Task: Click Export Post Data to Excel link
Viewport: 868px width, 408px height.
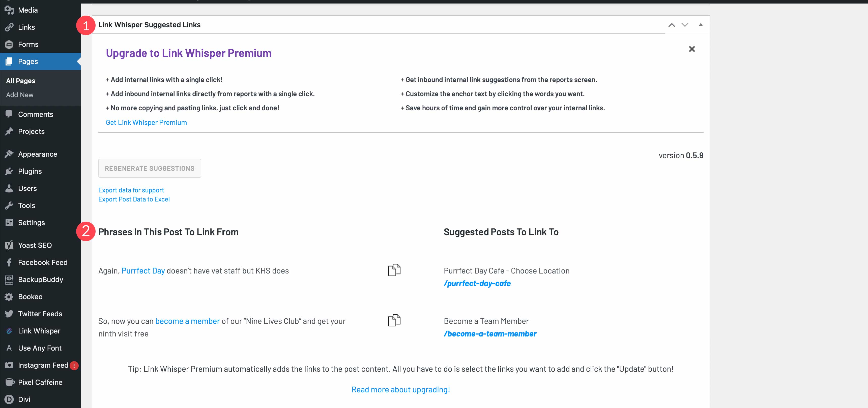Action: (x=134, y=199)
